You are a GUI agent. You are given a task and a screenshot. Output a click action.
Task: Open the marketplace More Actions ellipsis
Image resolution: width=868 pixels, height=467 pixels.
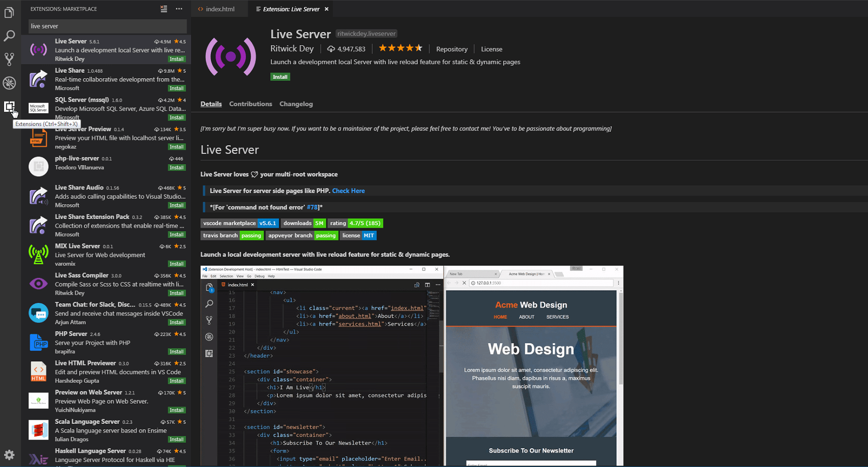tap(179, 9)
